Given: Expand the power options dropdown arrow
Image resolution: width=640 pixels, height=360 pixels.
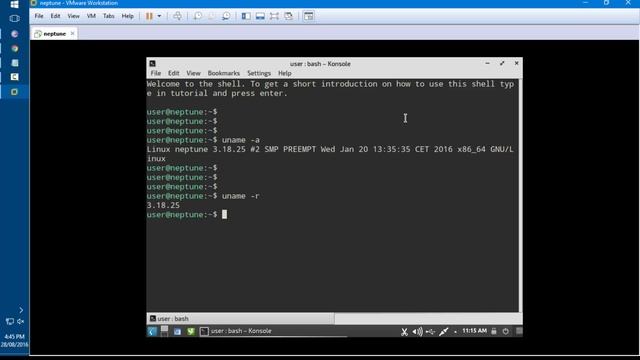Looking at the screenshot, I should point(159,16).
